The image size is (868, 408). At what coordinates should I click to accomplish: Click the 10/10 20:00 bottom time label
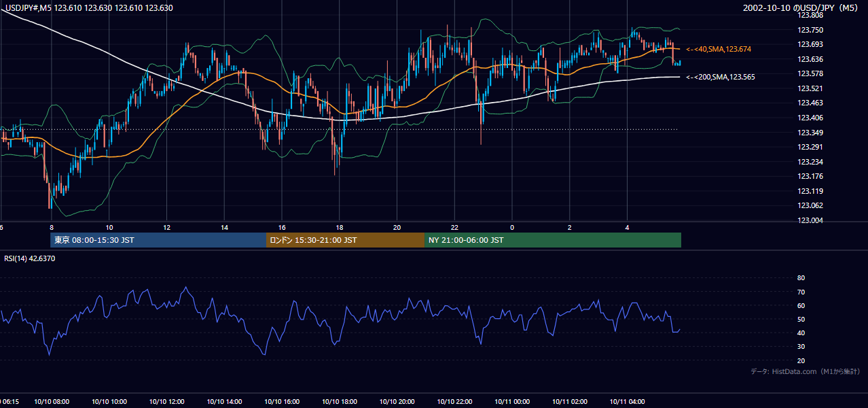[397, 402]
